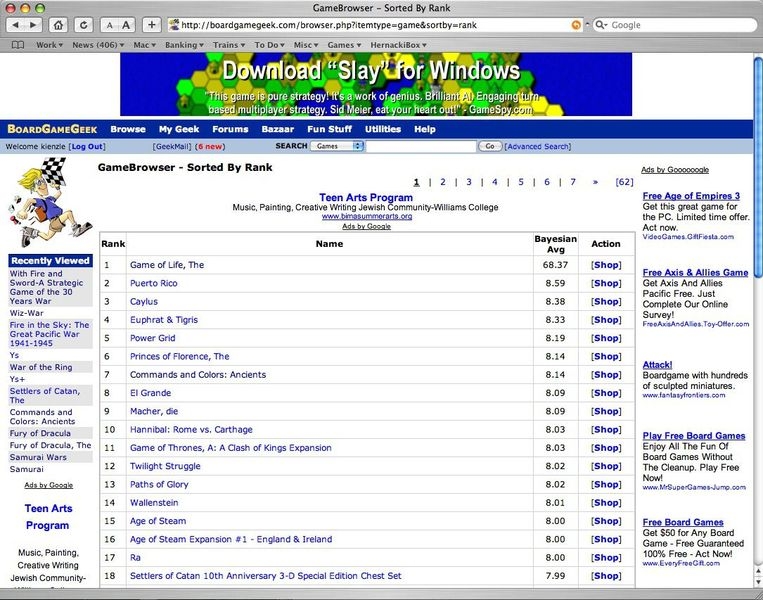Open the Bazaar menu

[x=277, y=129]
